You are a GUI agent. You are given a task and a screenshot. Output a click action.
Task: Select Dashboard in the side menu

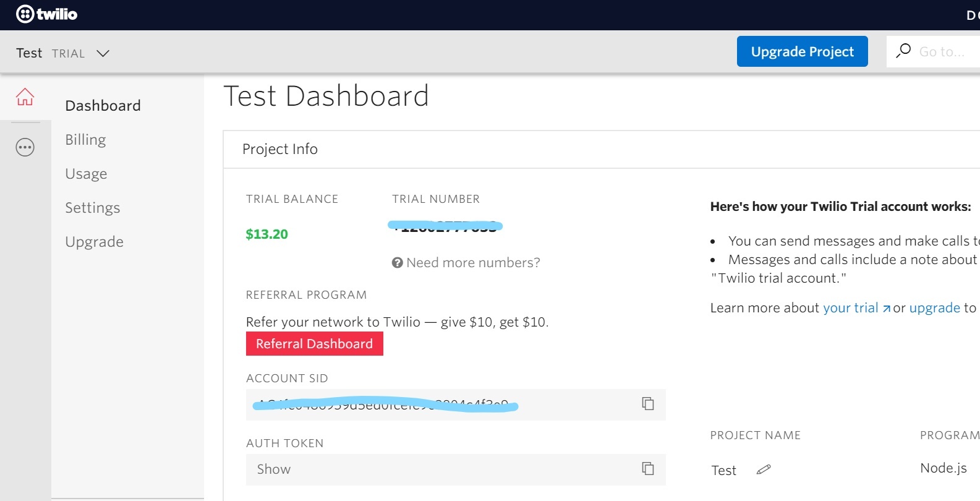coord(103,106)
